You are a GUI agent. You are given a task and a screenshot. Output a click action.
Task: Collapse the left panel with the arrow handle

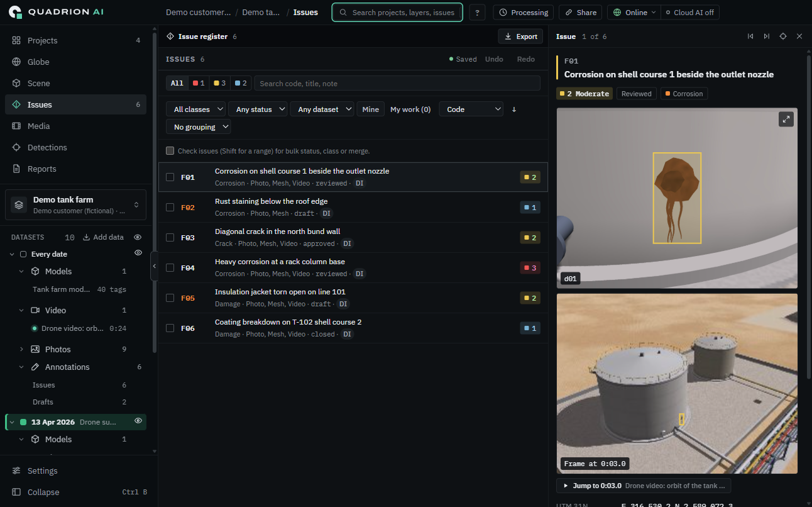pos(154,267)
